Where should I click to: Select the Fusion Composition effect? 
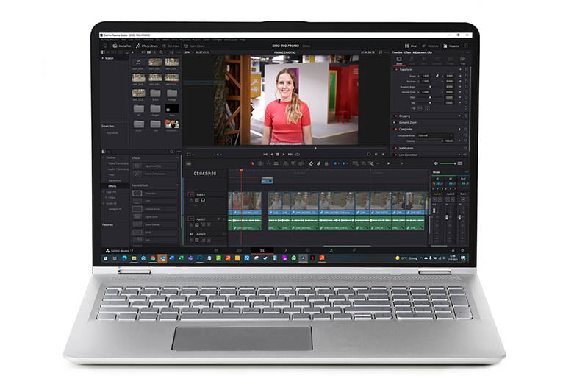point(154,174)
